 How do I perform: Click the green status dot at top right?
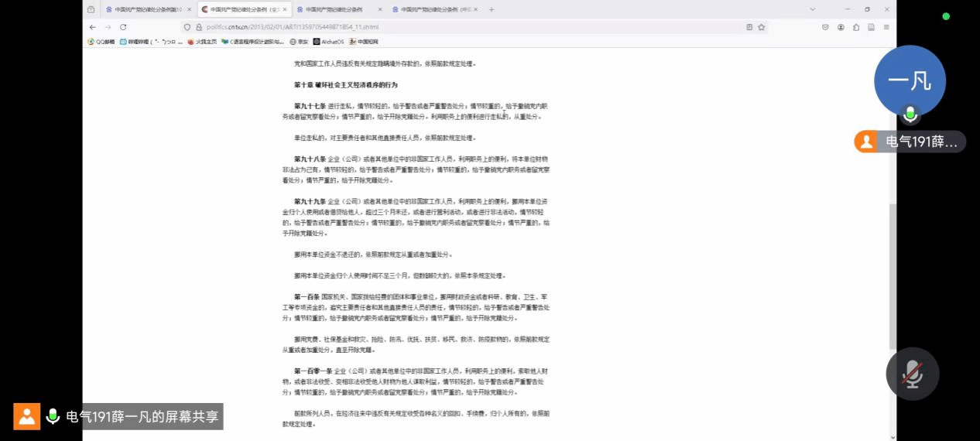[946, 16]
